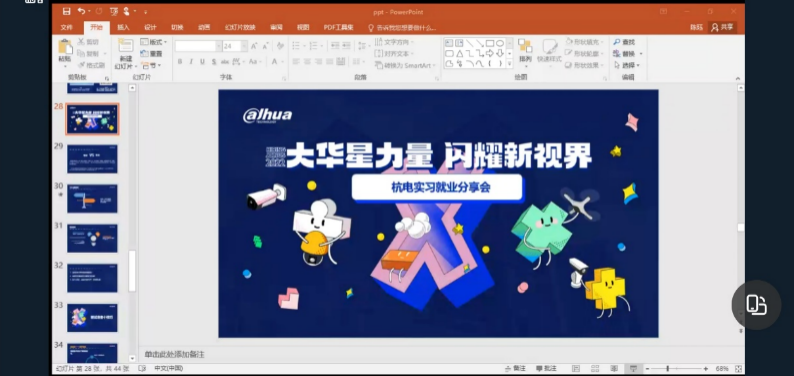Open PDF工具集 tab

[x=338, y=27]
